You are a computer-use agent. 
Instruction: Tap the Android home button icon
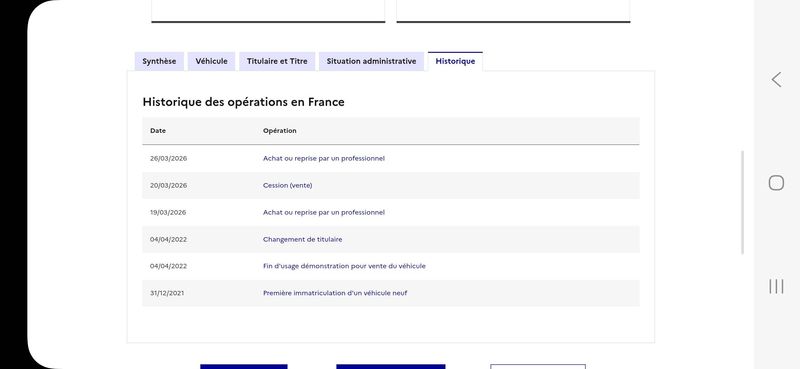pyautogui.click(x=776, y=183)
